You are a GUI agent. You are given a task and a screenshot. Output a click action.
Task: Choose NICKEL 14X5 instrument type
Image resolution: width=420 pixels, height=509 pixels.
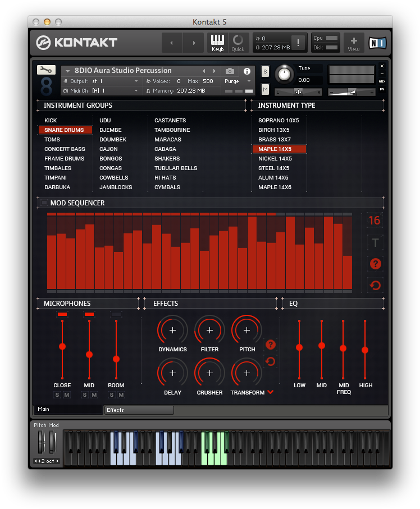pyautogui.click(x=275, y=159)
